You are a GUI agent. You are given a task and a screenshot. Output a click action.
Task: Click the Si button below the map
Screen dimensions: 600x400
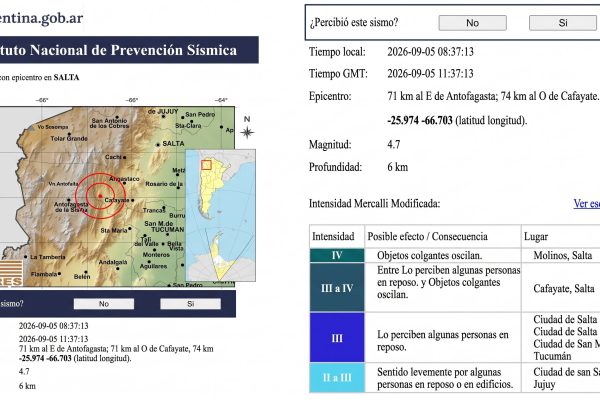[191, 304]
